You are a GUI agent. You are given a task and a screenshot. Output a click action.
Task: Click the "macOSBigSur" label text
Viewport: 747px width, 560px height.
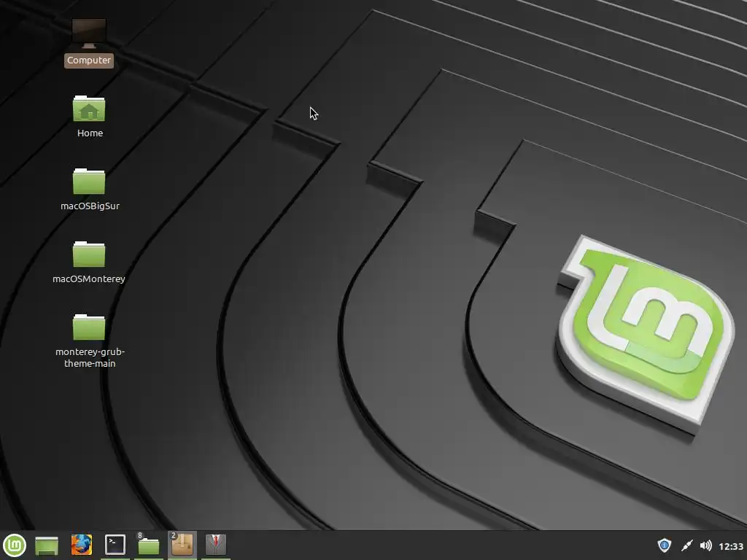coord(90,206)
